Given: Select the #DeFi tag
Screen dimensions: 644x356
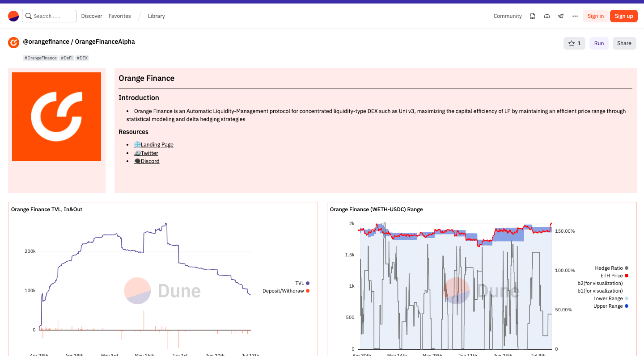Looking at the screenshot, I should 67,58.
